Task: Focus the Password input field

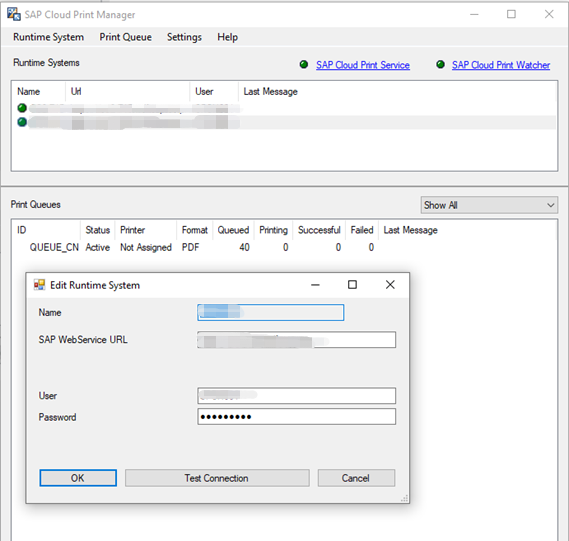Action: click(x=296, y=417)
